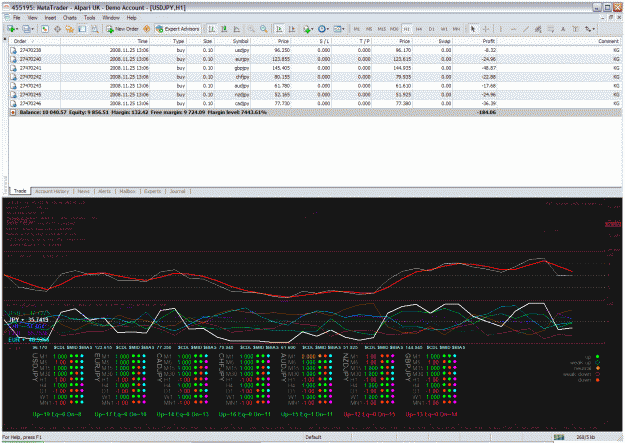Open the Insert menu
625x443 pixels.
pos(50,18)
